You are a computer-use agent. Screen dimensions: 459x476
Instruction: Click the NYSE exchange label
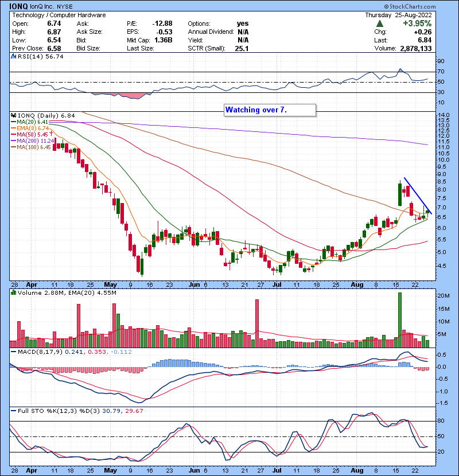[x=65, y=6]
